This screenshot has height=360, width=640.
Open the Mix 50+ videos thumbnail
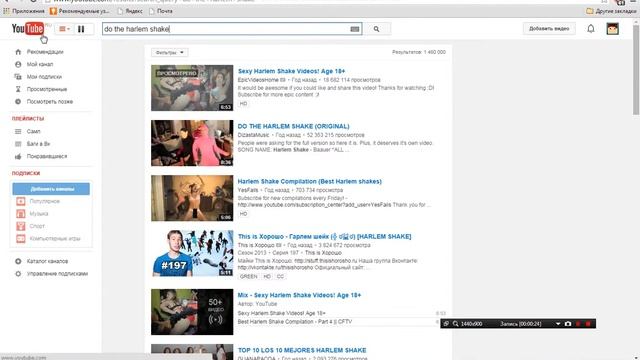[192, 312]
